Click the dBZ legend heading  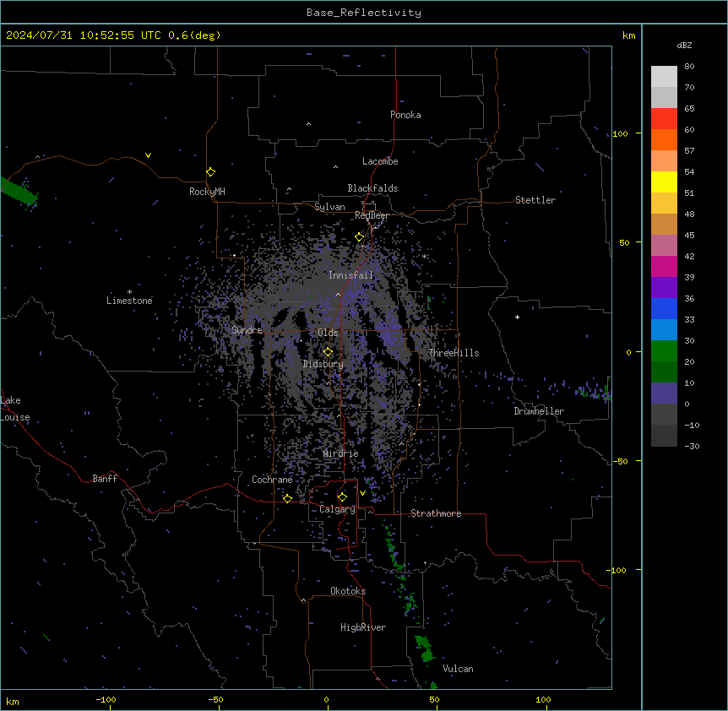point(684,45)
